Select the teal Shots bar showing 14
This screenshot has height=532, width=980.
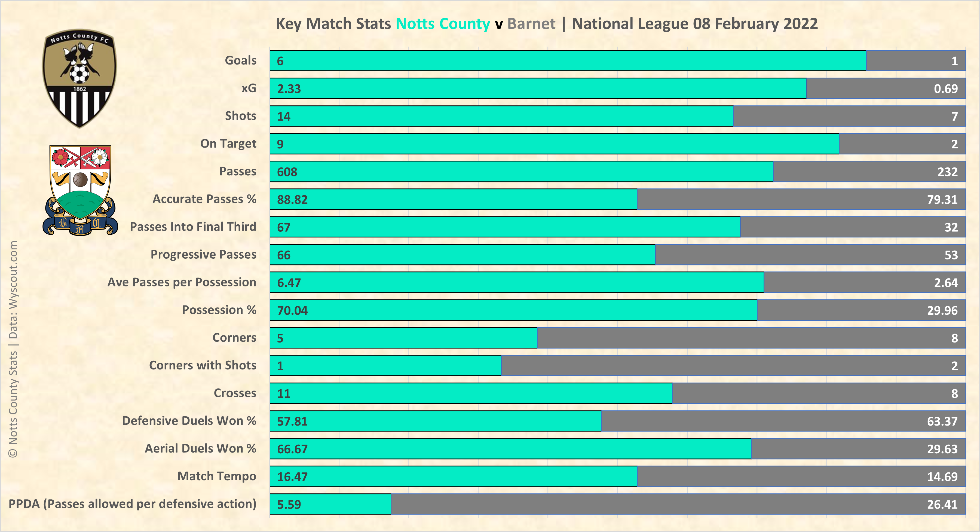point(501,116)
